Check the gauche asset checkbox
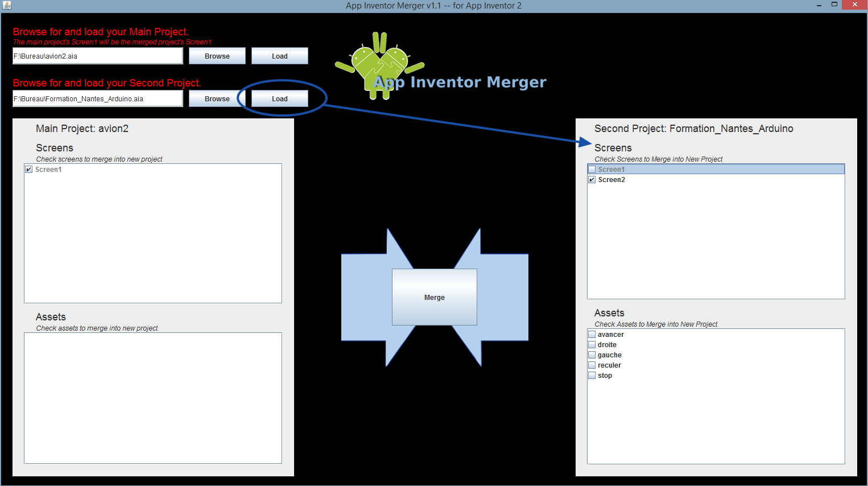 (592, 355)
